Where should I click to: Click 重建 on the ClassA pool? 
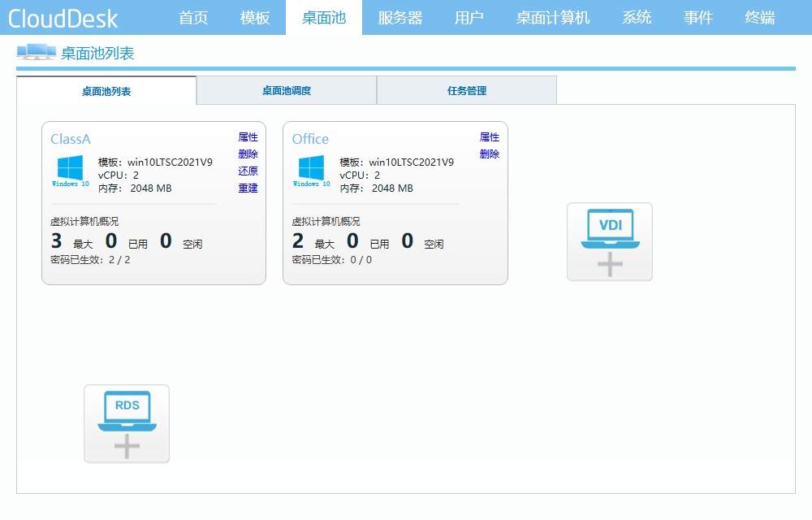[248, 188]
